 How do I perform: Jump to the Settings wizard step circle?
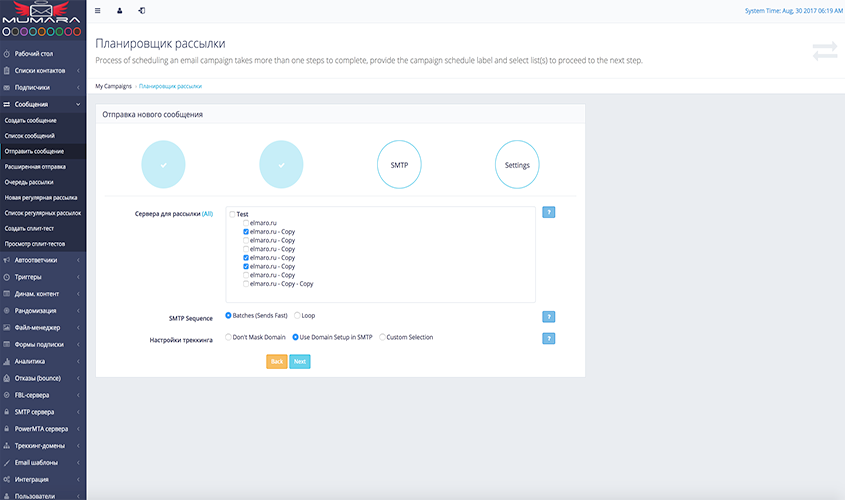(517, 165)
